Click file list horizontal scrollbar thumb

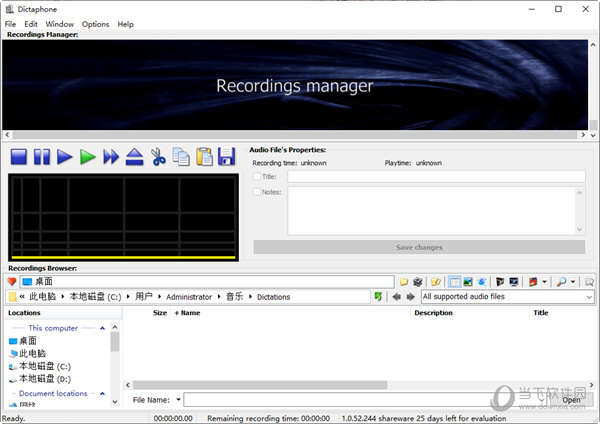260,385
